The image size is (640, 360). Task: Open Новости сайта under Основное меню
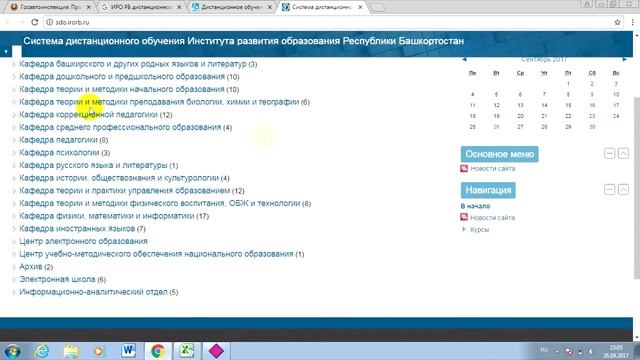(x=493, y=168)
